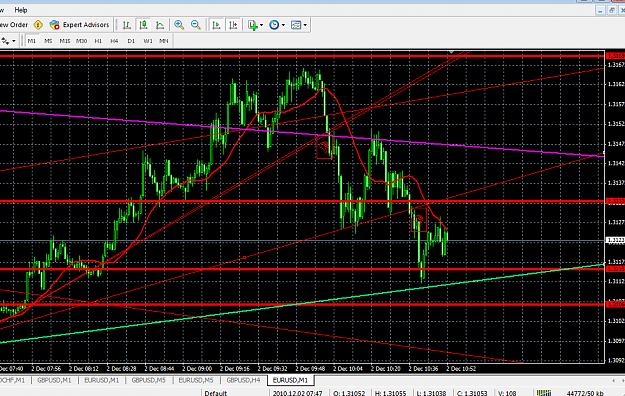Switch to the GBPUSD,M1 chart tab
The image size is (625, 396).
pos(54,380)
